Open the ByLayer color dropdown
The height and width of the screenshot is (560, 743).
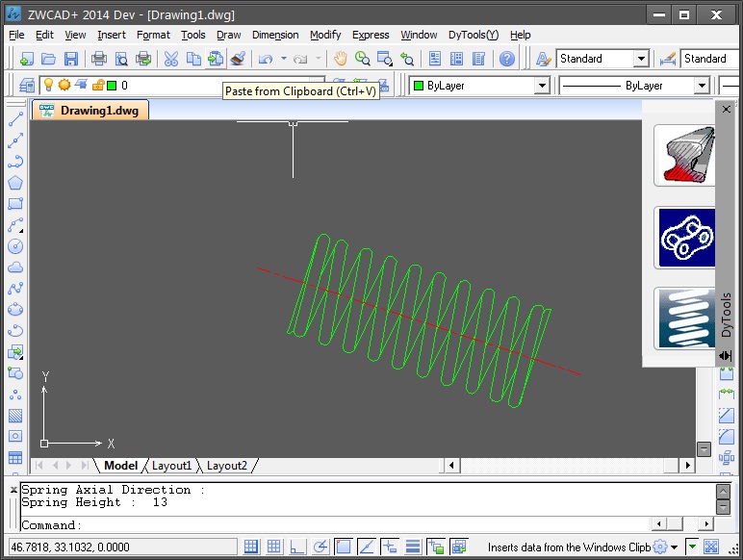(x=541, y=86)
